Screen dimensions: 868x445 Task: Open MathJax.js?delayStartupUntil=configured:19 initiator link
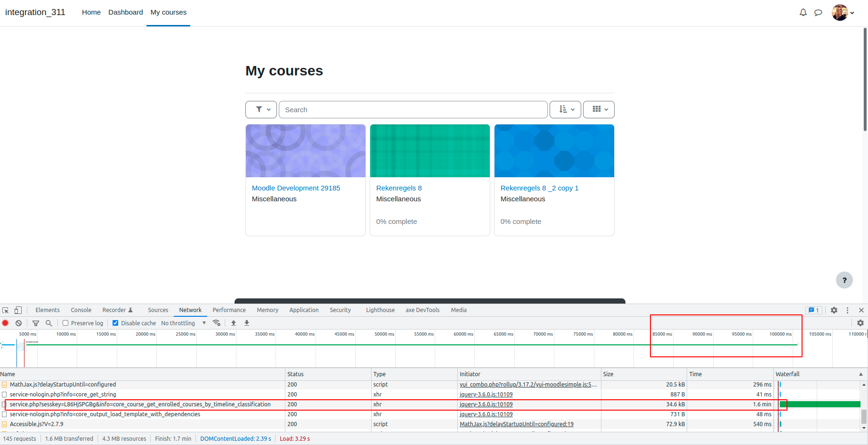(517, 424)
